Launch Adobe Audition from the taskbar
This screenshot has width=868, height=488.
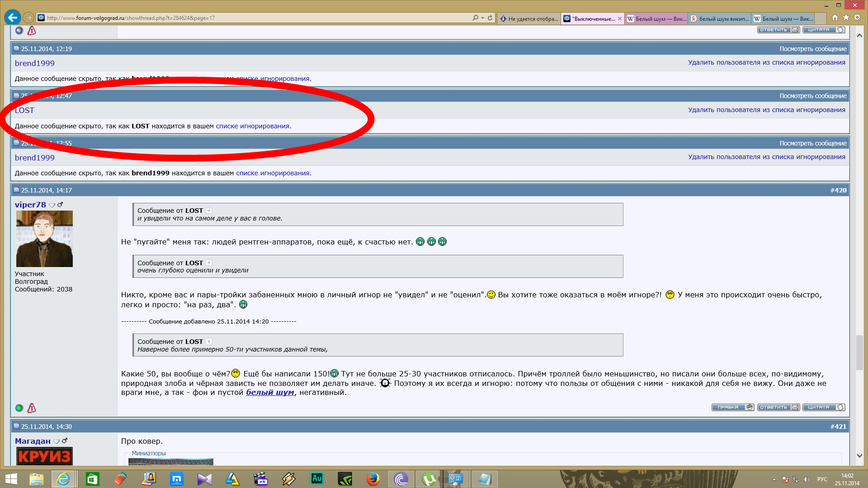[x=317, y=479]
